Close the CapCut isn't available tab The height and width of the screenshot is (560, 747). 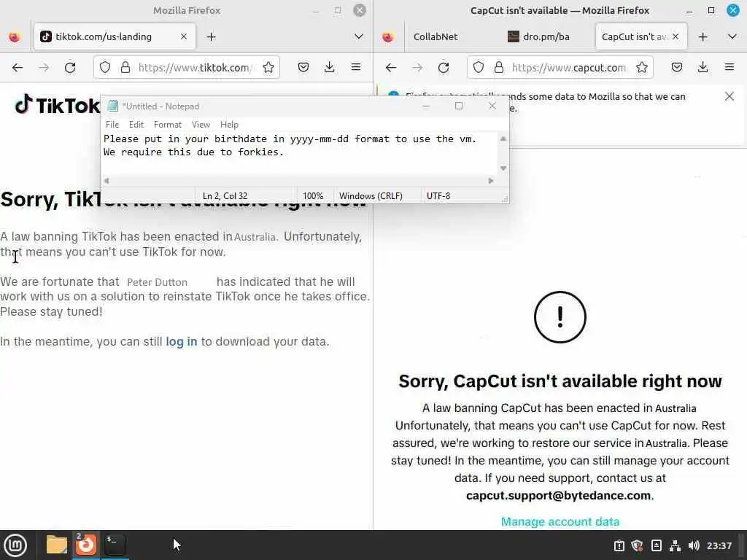(675, 36)
